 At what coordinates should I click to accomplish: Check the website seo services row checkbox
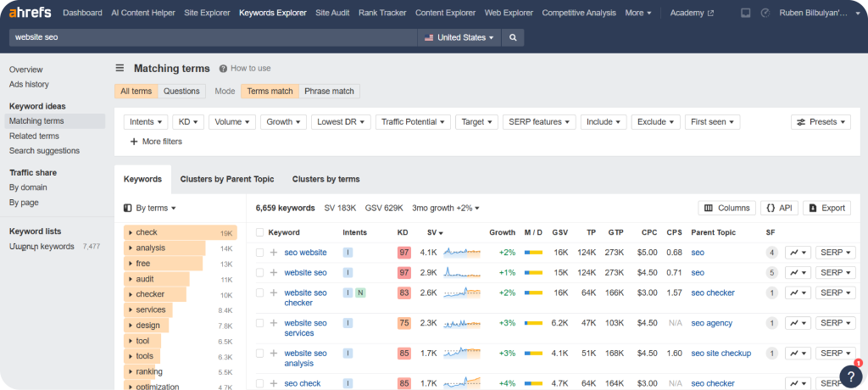point(259,323)
